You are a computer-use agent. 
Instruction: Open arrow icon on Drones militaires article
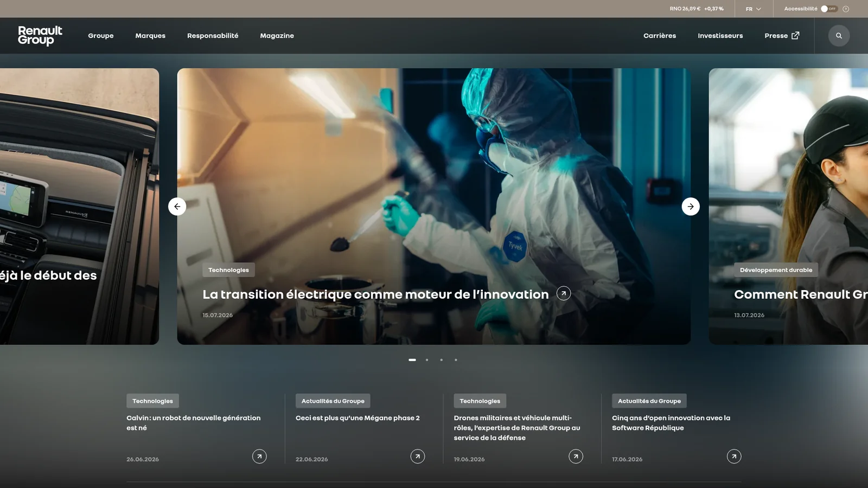pos(576,457)
